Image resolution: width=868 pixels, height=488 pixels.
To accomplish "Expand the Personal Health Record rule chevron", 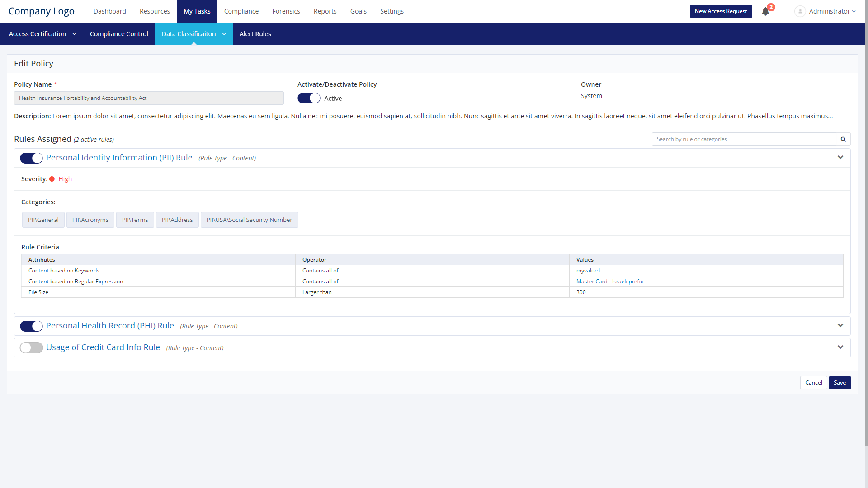I will pos(840,326).
